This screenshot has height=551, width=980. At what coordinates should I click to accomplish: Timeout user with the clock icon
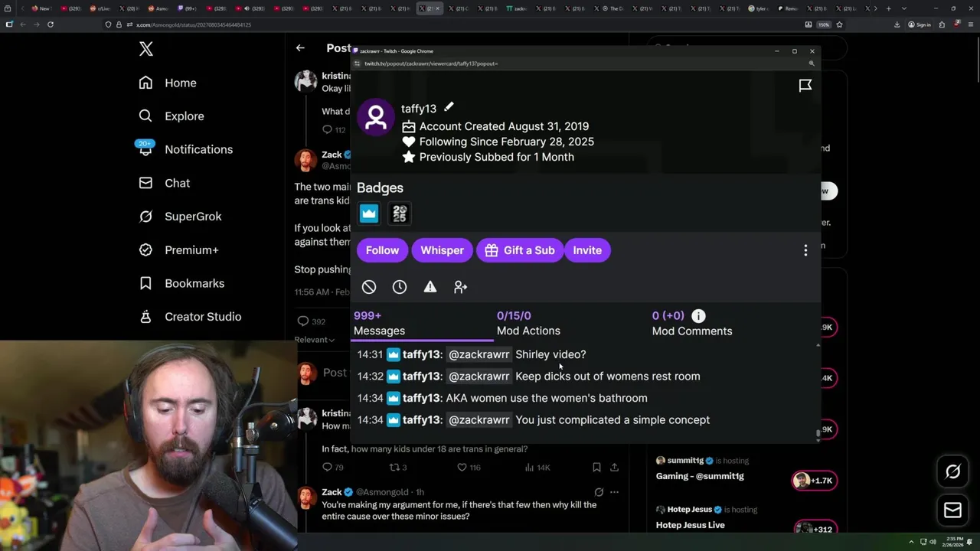[400, 287]
